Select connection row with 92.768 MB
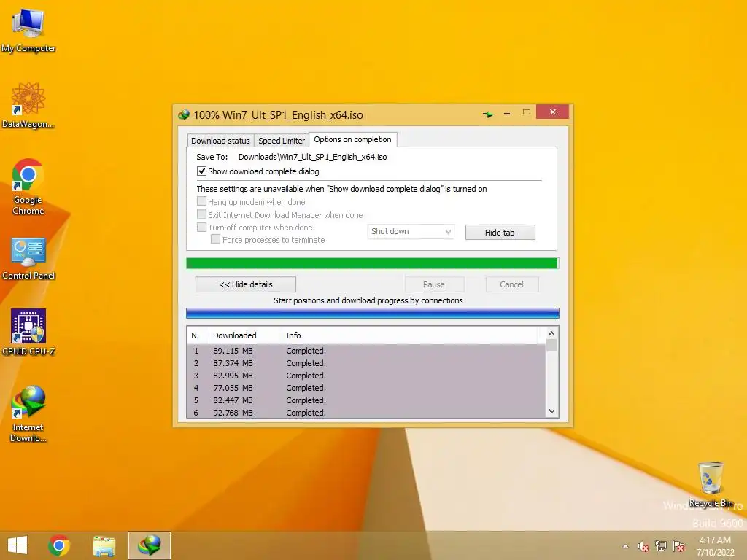Image resolution: width=747 pixels, height=560 pixels. point(366,413)
